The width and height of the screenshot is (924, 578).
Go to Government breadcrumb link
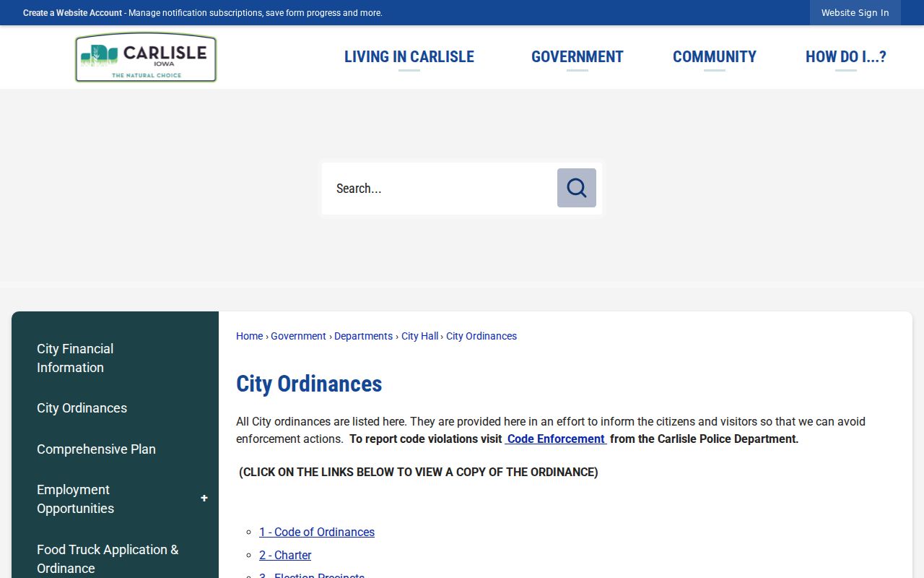pos(298,336)
